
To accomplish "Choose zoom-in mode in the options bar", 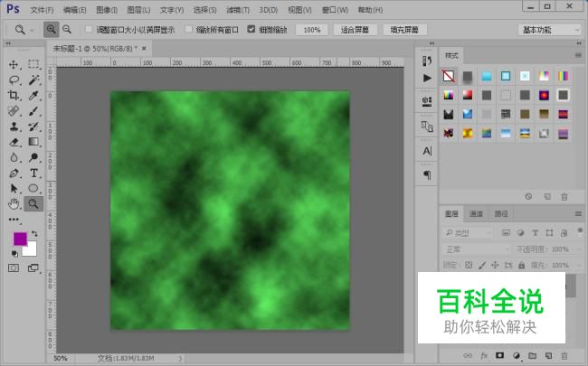I will pos(51,29).
